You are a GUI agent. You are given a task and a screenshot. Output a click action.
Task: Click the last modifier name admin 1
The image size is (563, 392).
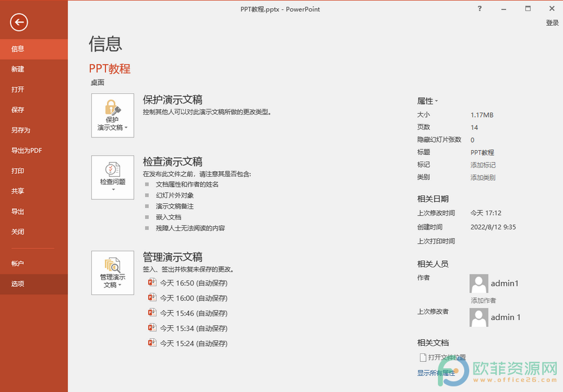tap(505, 318)
